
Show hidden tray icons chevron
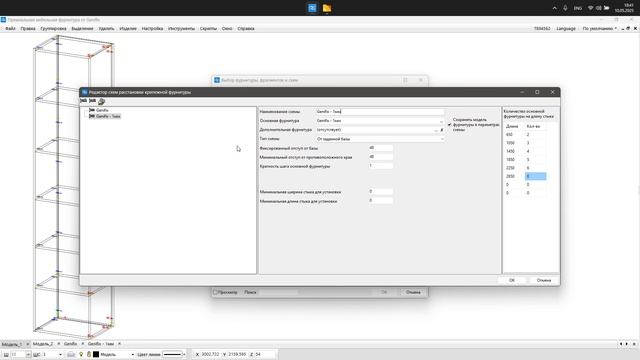(554, 8)
